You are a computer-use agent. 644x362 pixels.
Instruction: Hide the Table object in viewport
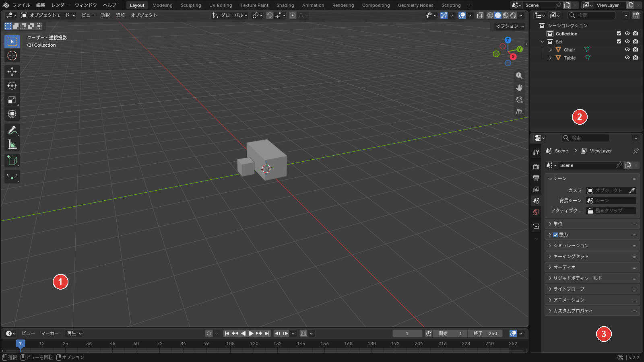click(627, 58)
